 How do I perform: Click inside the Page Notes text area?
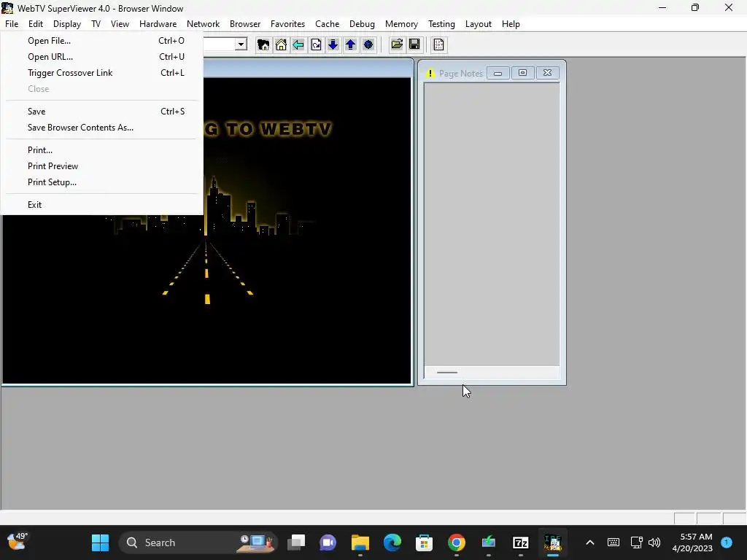(492, 224)
